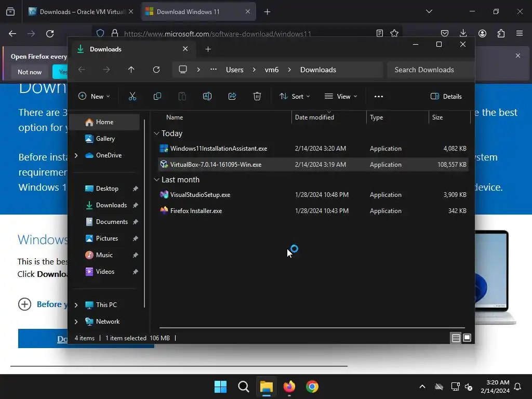Viewport: 532px width, 399px height.
Task: Open Windows Start menu
Action: click(220, 387)
